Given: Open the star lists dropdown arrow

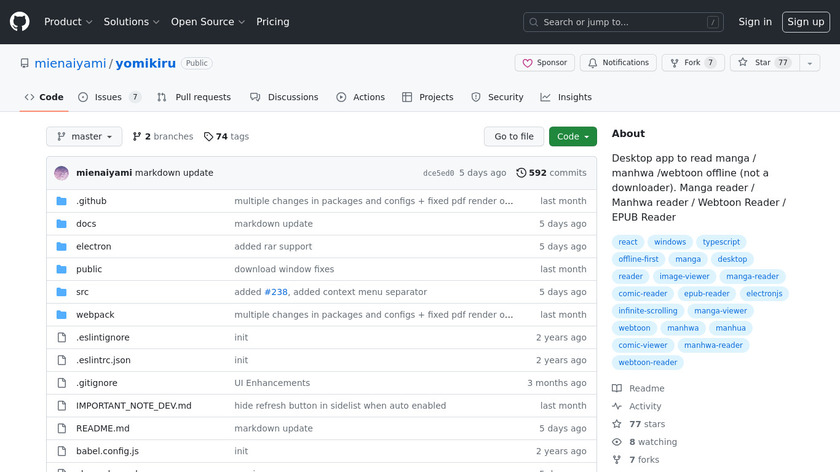Looking at the screenshot, I should [810, 63].
